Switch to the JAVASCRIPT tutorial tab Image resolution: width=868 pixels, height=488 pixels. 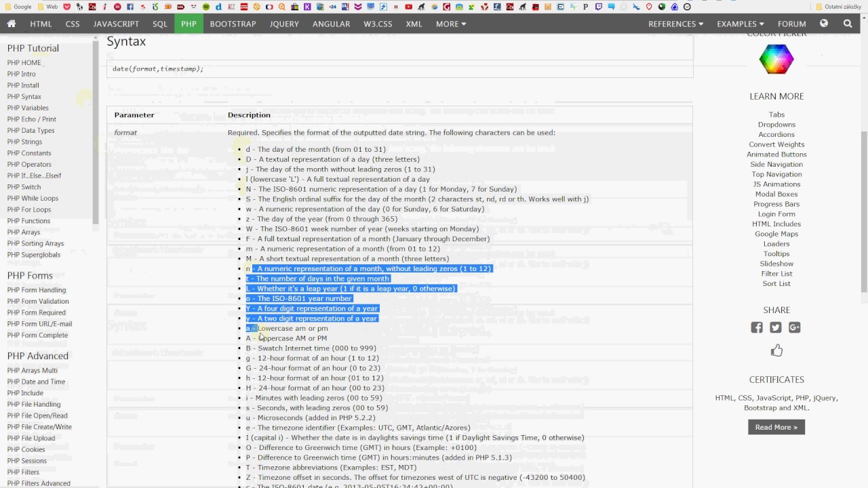(116, 24)
